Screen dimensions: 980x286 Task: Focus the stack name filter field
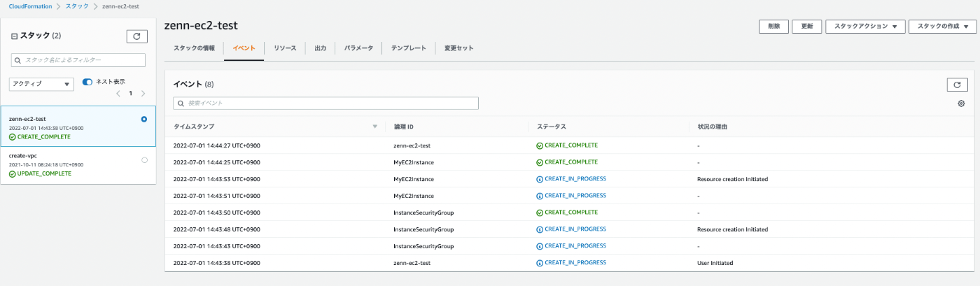pyautogui.click(x=78, y=60)
